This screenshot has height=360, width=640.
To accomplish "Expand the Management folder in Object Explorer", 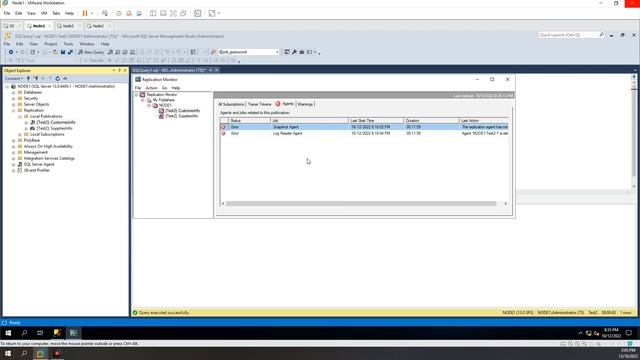I will (13, 152).
